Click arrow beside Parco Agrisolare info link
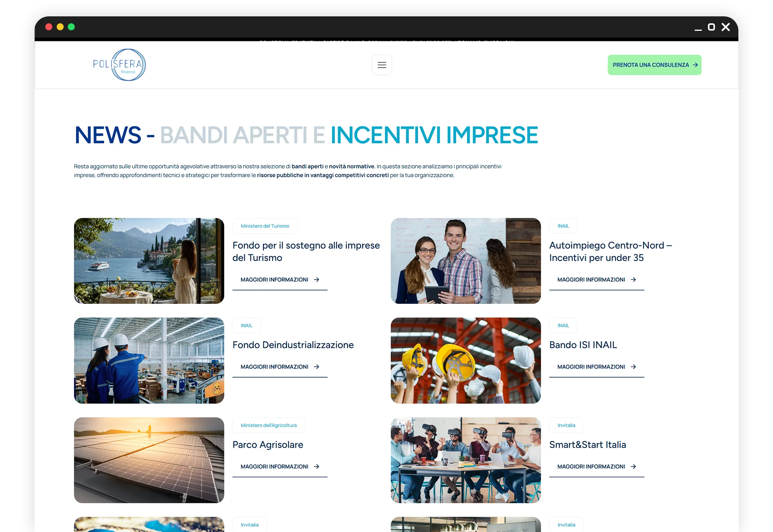 (x=317, y=467)
